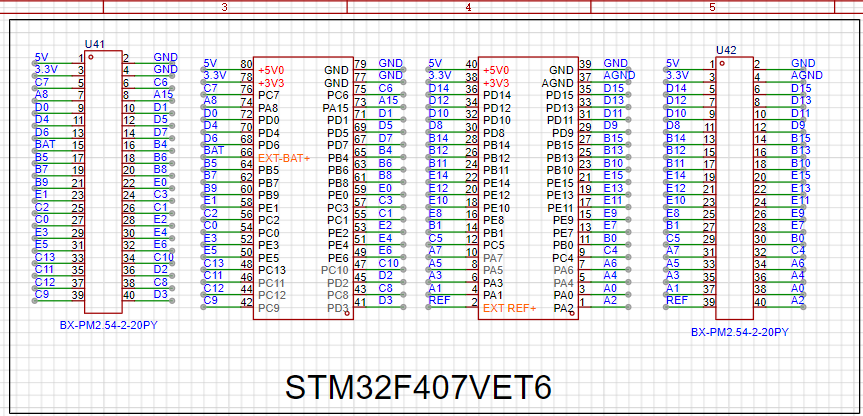Click pin name PC13
863x416 pixels.
click(x=271, y=270)
